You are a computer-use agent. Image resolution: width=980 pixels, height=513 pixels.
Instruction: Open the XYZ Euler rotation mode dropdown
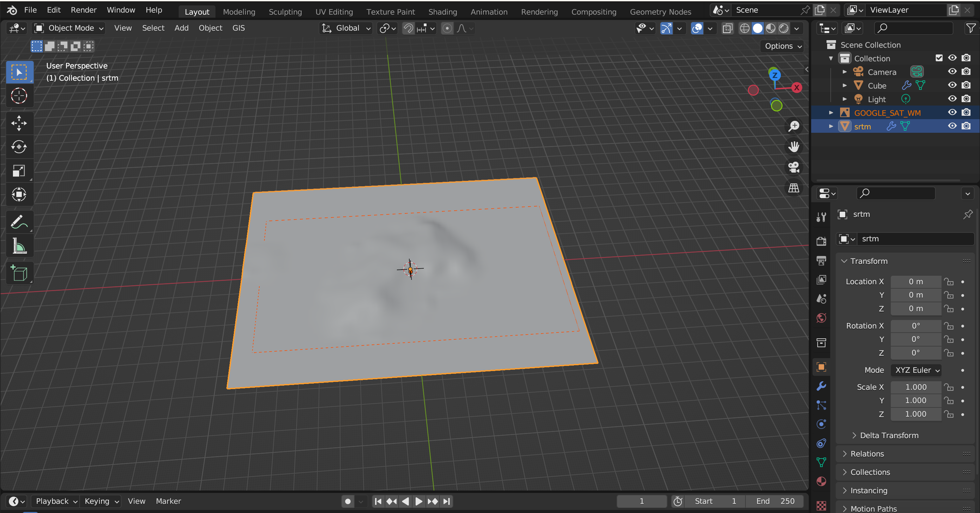[916, 370]
